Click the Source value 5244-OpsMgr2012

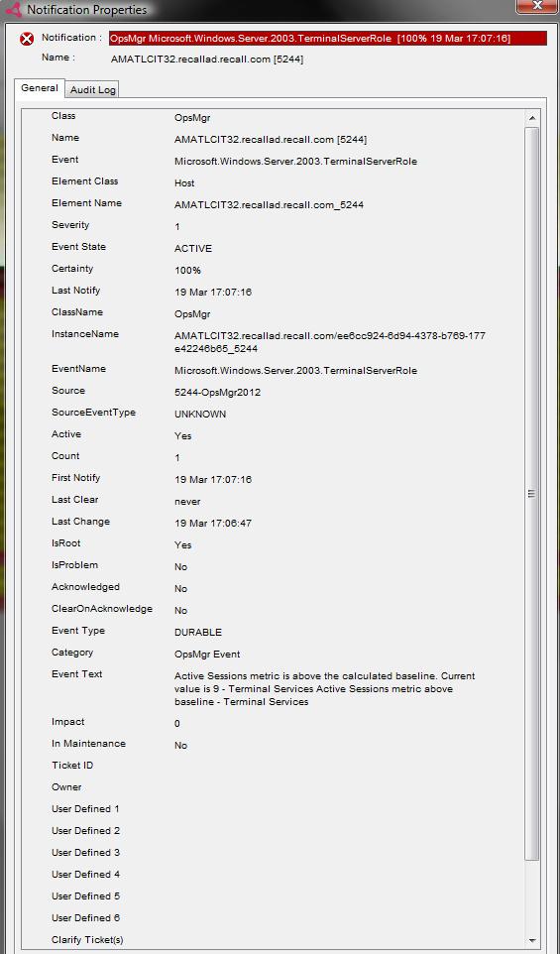click(217, 393)
